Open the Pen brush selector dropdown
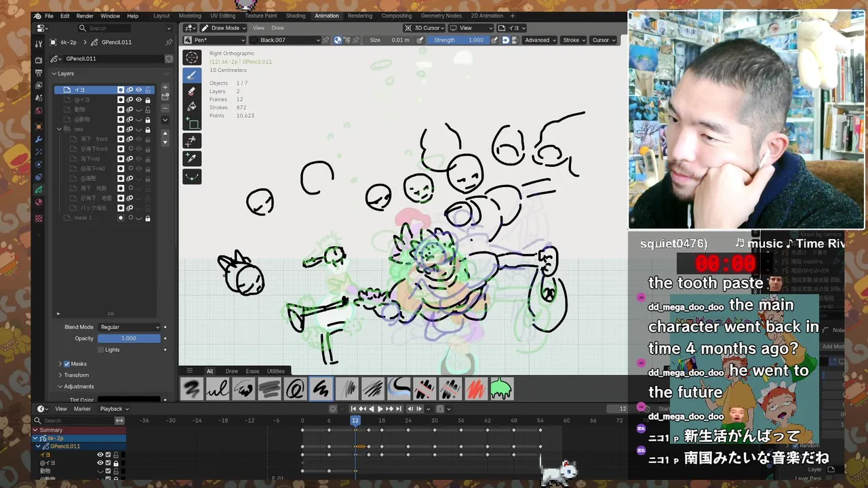 tap(214, 40)
